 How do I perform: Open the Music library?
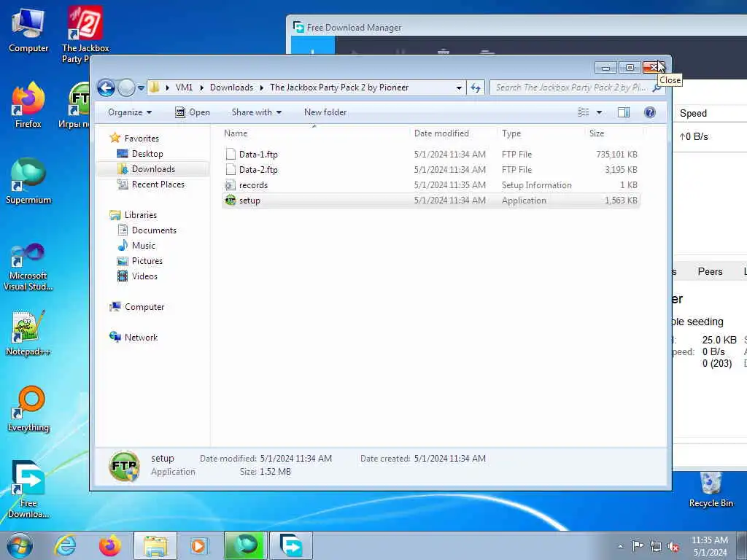pyautogui.click(x=143, y=245)
